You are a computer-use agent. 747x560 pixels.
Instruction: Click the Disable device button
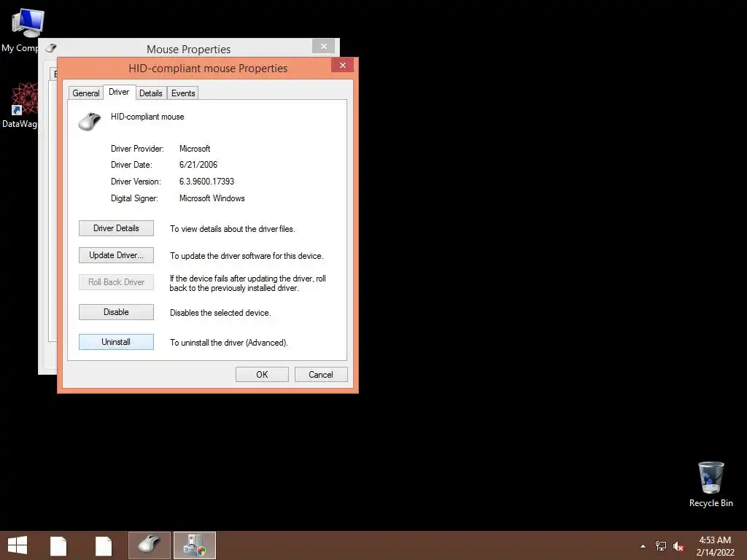[x=116, y=312]
